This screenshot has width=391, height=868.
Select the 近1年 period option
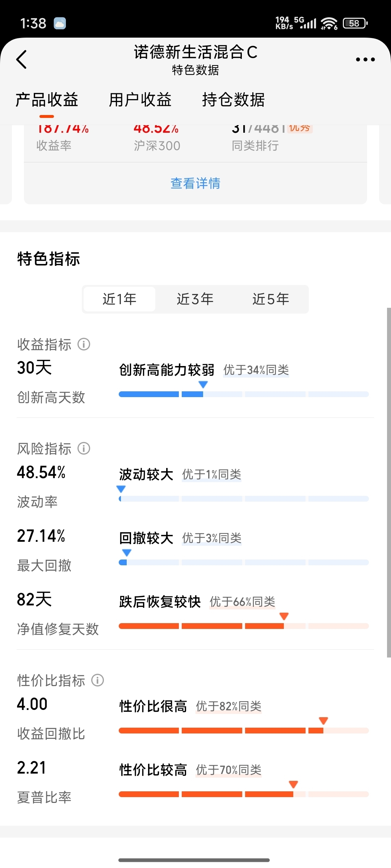click(x=119, y=299)
